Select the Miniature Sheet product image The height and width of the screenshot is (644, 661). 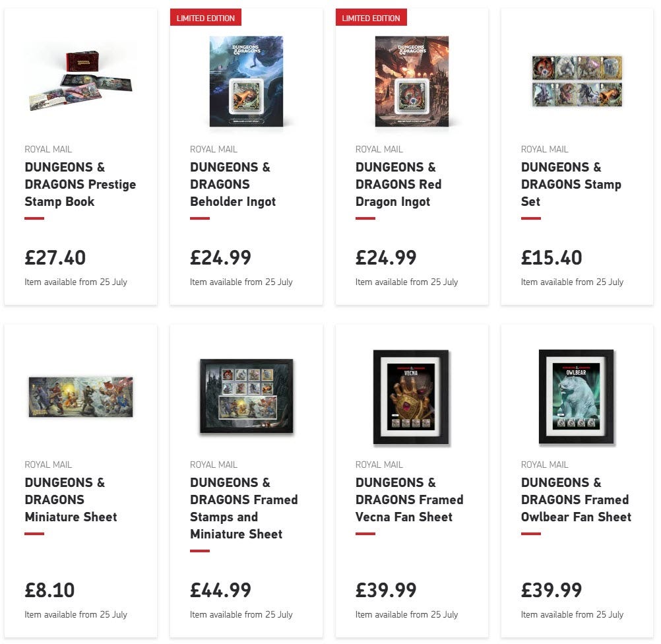point(80,397)
